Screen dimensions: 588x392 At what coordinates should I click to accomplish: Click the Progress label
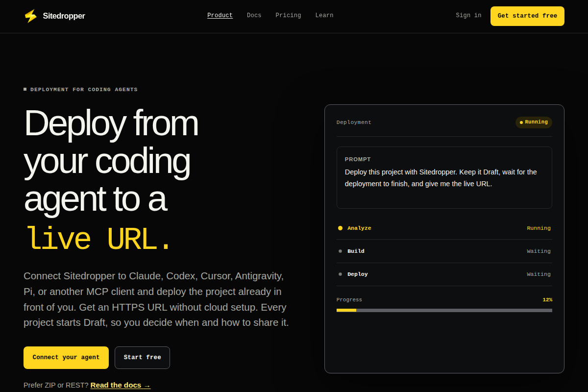(x=349, y=300)
